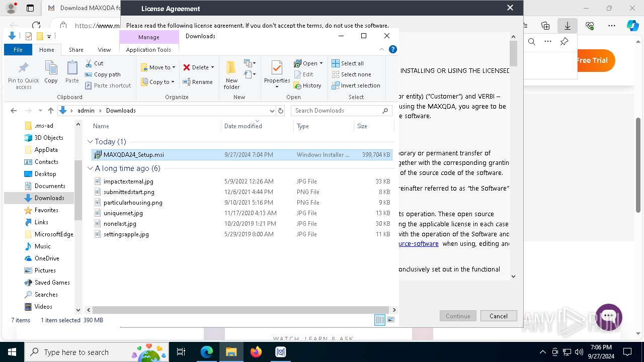Click Search Downloads field
Image resolution: width=644 pixels, height=362 pixels.
(x=341, y=111)
